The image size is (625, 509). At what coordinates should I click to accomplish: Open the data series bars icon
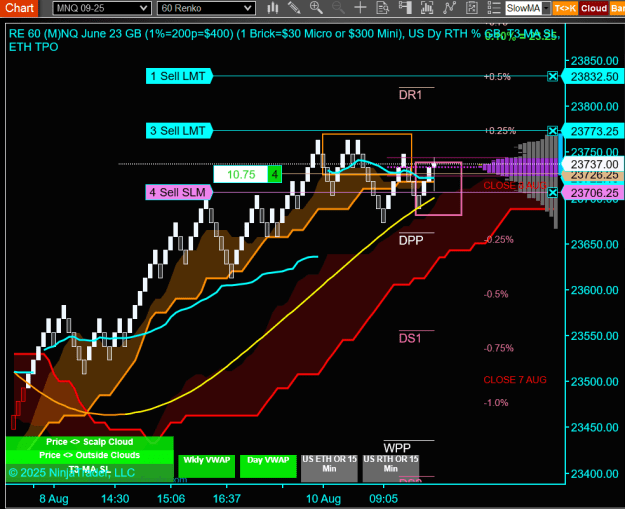pos(427,8)
